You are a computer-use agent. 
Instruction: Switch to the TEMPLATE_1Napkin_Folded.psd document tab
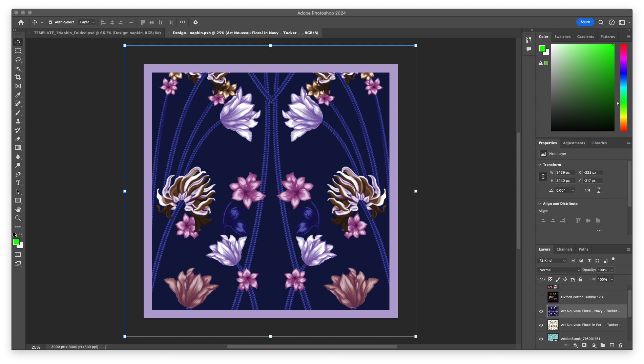point(97,33)
